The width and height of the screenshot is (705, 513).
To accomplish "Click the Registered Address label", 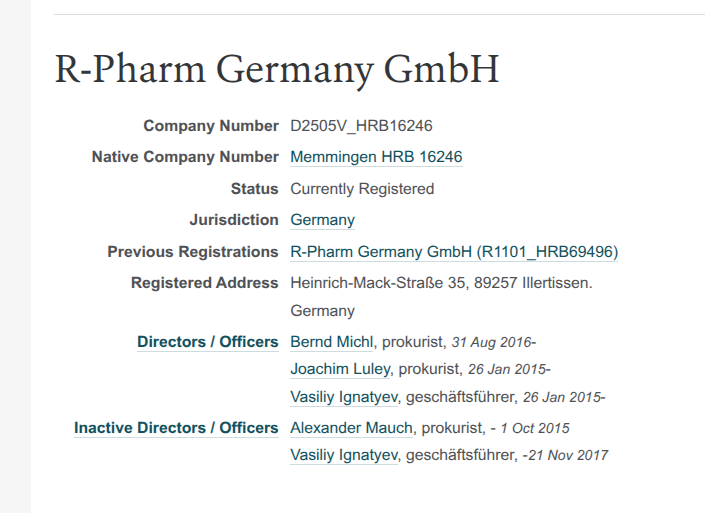I will [204, 283].
